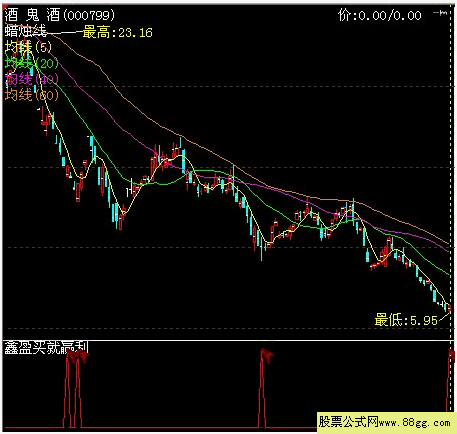Click the 最低:5.95 low price label

(406, 320)
